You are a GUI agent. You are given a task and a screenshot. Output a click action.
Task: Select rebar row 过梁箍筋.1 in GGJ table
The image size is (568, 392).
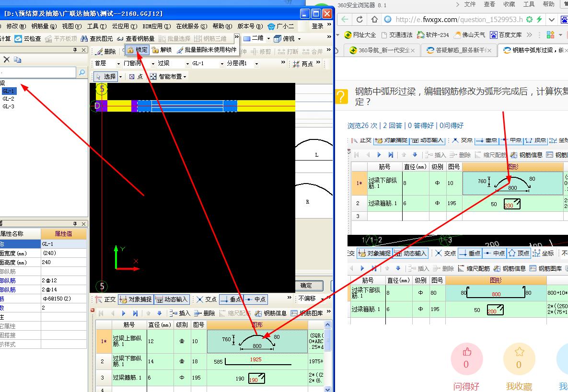[x=210, y=378]
